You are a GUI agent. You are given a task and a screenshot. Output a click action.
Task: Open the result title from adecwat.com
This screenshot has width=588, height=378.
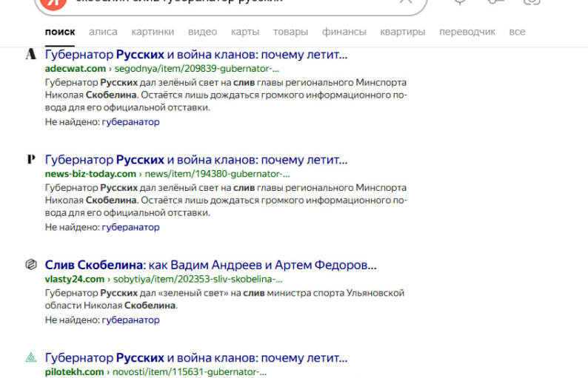pos(196,55)
